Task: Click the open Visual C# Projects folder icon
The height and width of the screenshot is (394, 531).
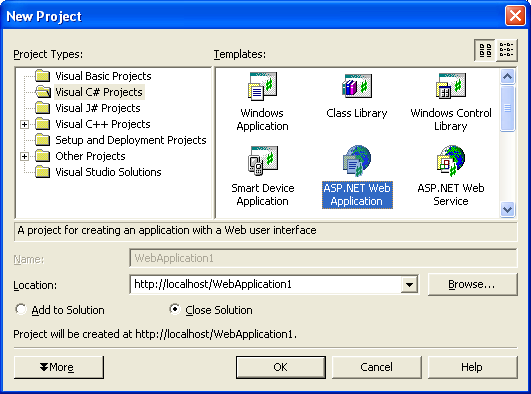Action: coord(43,92)
